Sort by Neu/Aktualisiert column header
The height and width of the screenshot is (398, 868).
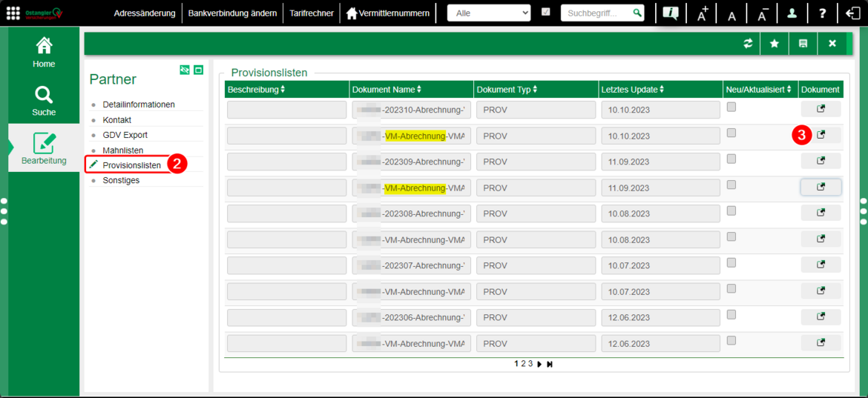760,90
